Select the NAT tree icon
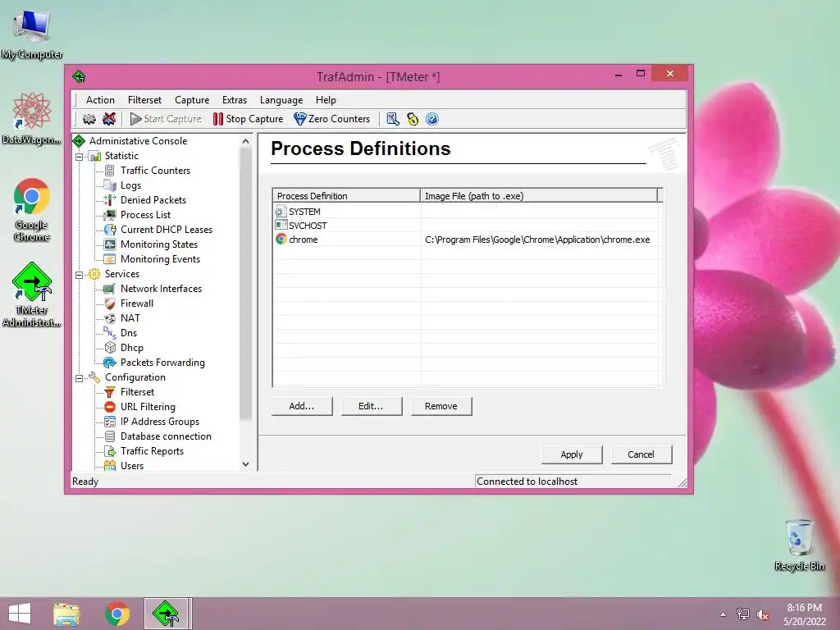The height and width of the screenshot is (630, 840). [x=110, y=318]
